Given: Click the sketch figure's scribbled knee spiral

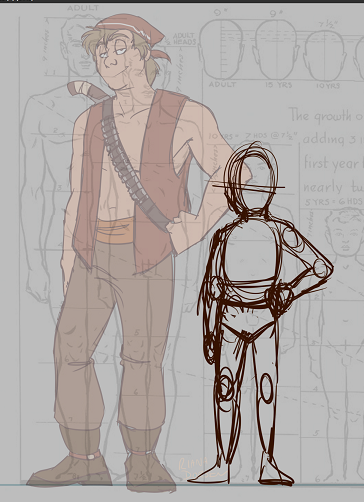Looking at the screenshot, I should tap(225, 384).
